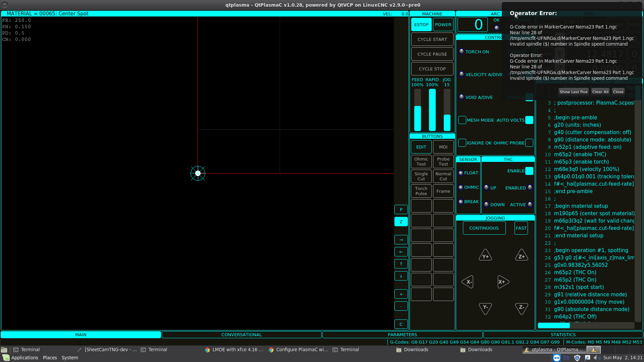Screen dimensions: 644x362
Task: Click the Frame button
Action: (443, 191)
